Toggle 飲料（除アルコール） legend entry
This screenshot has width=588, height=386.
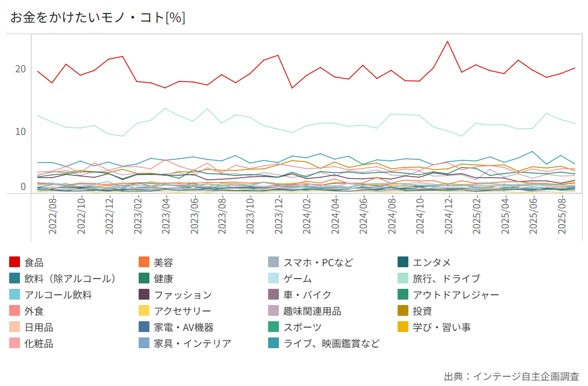click(70, 279)
